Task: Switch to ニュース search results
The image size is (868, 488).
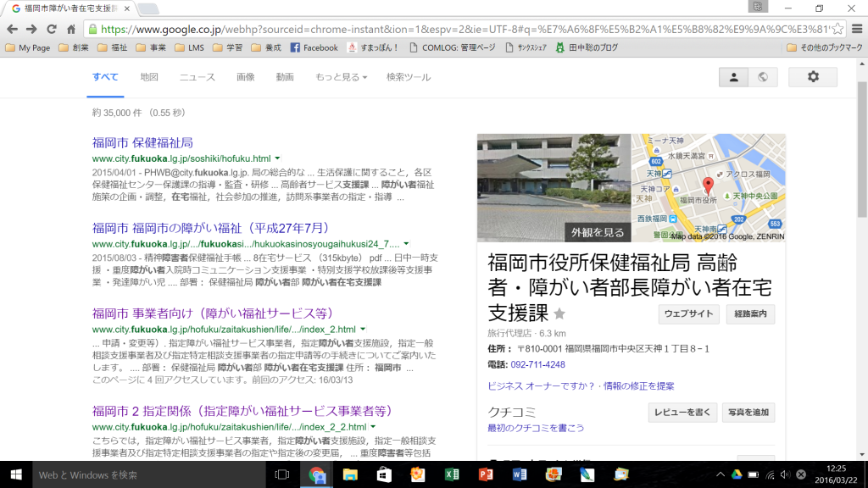Action: [x=197, y=77]
